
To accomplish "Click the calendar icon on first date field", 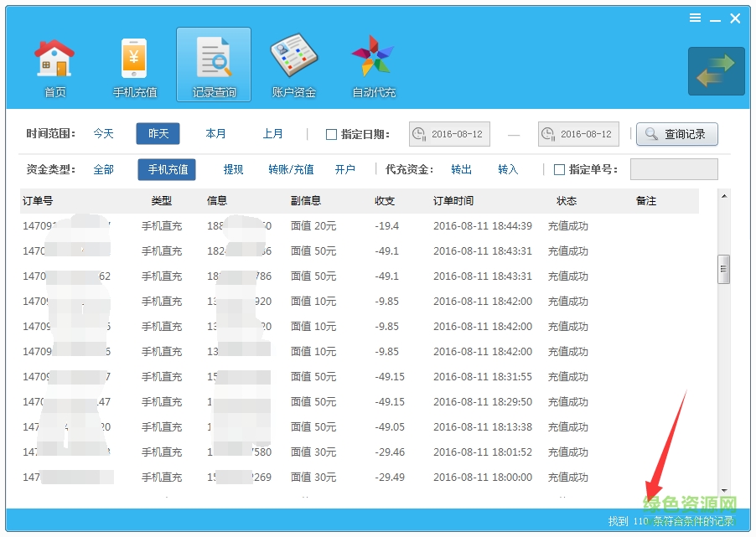I will coord(418,133).
